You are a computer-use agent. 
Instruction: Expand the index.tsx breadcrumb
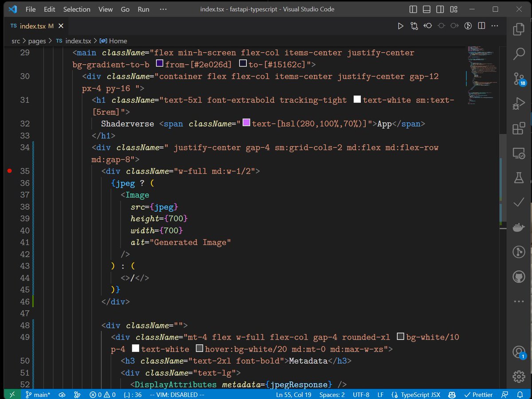(73, 41)
